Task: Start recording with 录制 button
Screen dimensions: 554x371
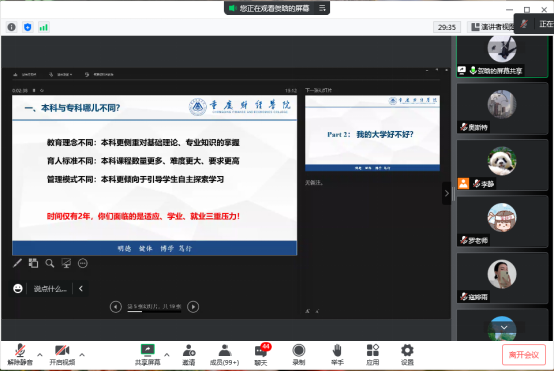Action: coord(299,354)
